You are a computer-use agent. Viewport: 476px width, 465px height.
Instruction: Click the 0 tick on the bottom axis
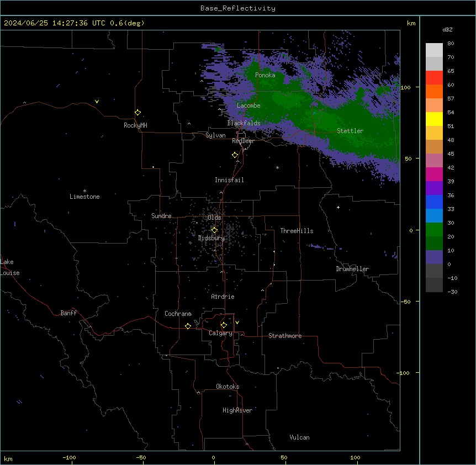[x=213, y=457]
